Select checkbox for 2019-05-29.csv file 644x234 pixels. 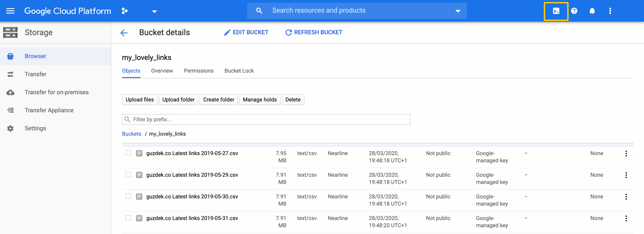coord(128,175)
